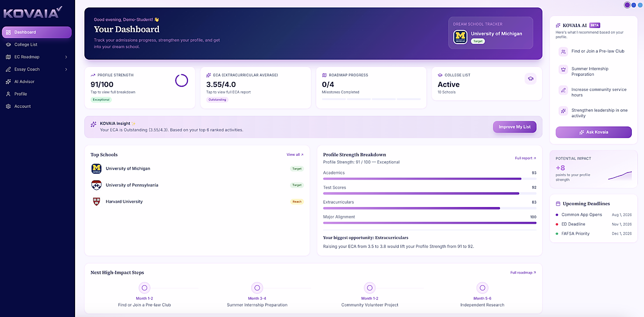Click the Major Alignment progress bar
The height and width of the screenshot is (317, 644).
[429, 223]
